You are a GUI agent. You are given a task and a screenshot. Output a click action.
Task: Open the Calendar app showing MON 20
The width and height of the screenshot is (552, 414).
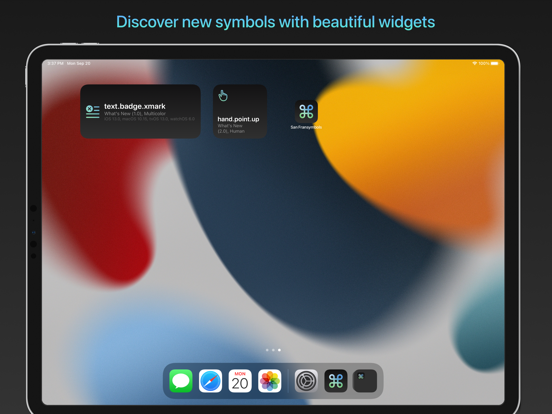click(240, 381)
